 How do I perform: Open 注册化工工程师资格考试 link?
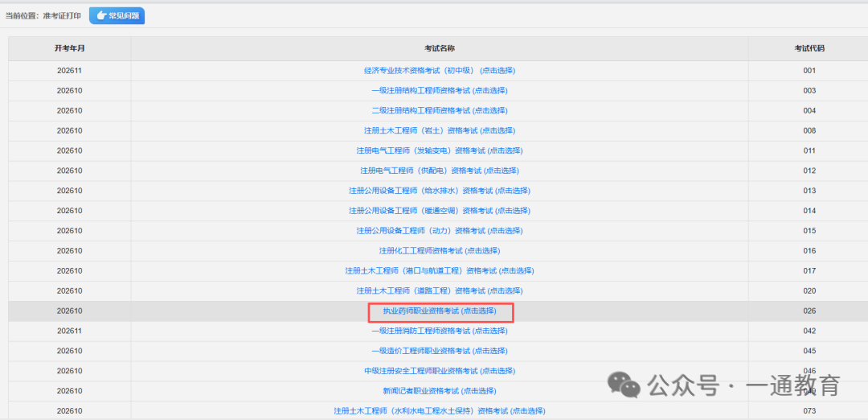[440, 250]
